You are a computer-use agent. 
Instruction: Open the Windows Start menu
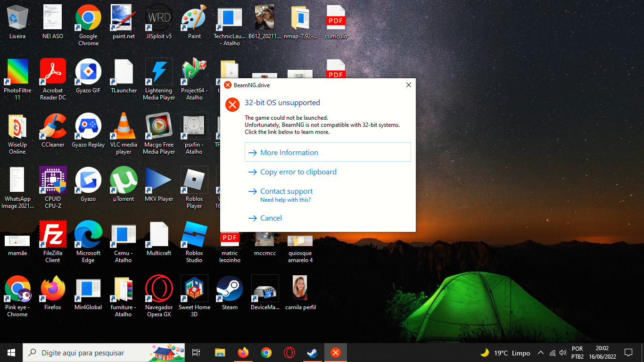click(x=11, y=353)
